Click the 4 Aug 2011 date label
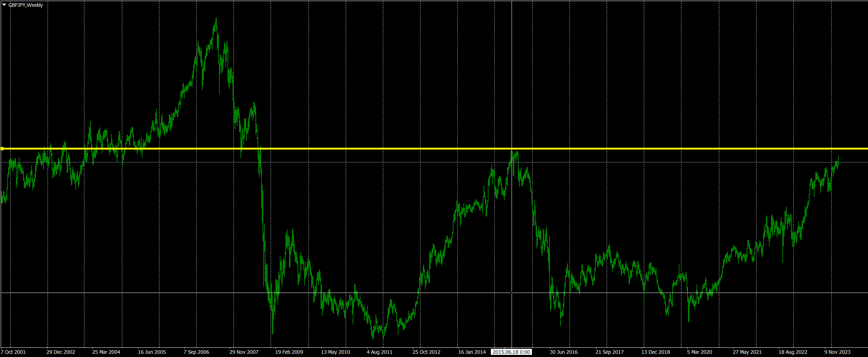 coord(380,352)
